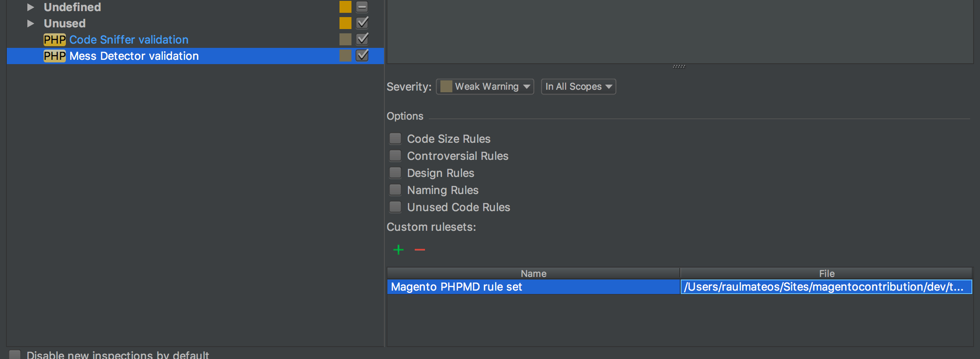The width and height of the screenshot is (980, 359).
Task: Click PHP icon beside Code Sniffer validation
Action: (54, 40)
